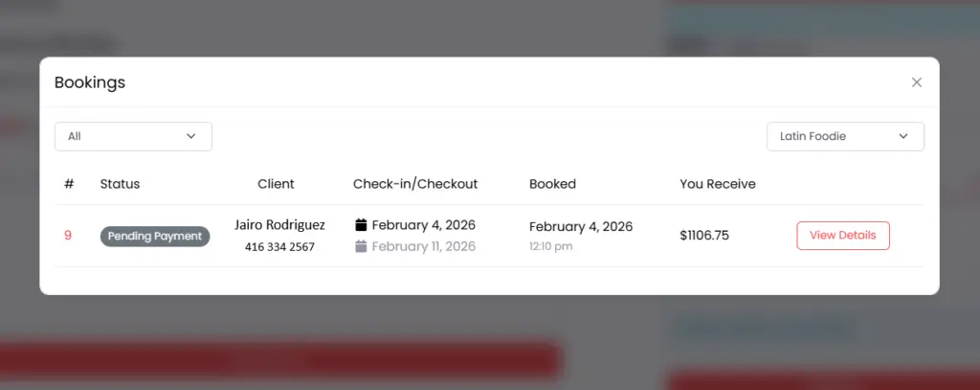Click the You Receive column header
Viewport: 980px width, 390px height.
point(718,184)
